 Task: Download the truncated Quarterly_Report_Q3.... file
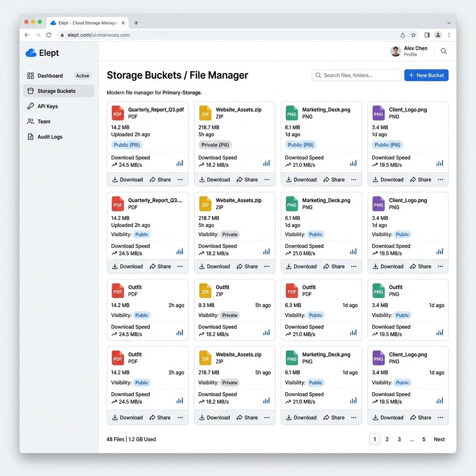[127, 266]
